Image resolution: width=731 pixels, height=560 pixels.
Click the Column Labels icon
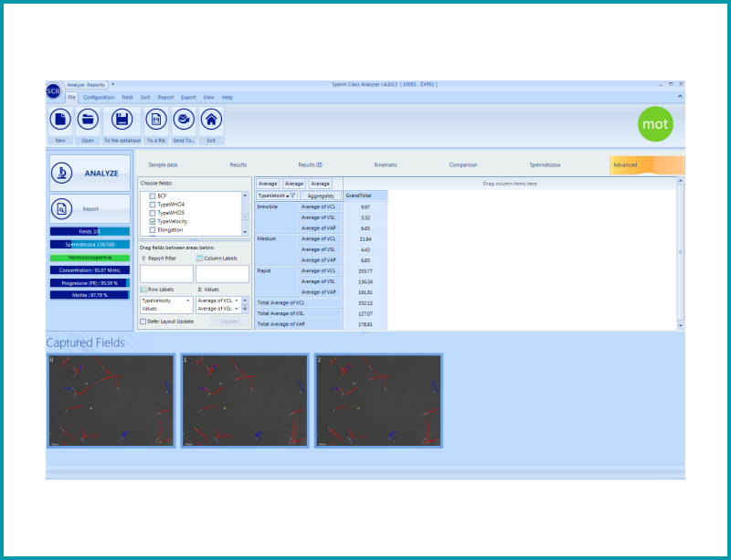point(199,259)
